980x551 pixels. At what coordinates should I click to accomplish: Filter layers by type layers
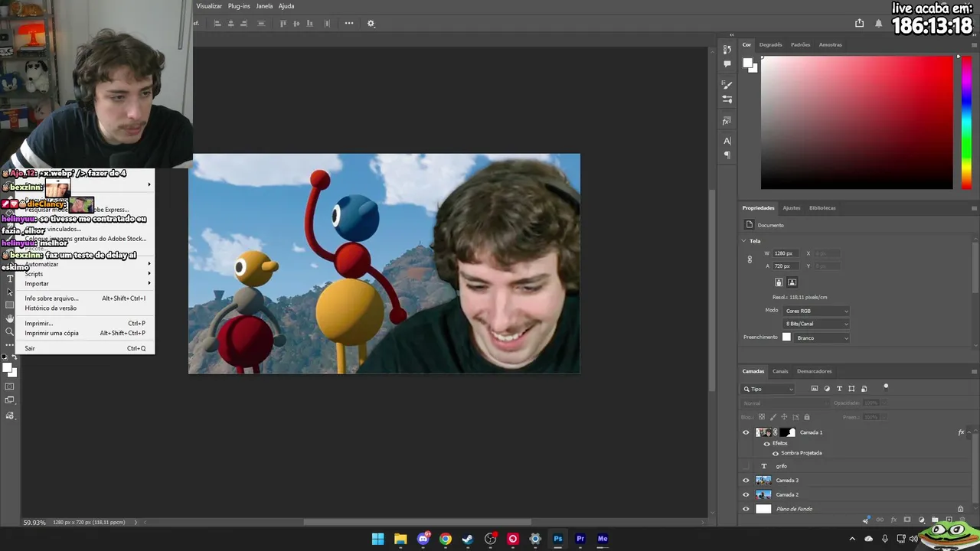pyautogui.click(x=839, y=389)
